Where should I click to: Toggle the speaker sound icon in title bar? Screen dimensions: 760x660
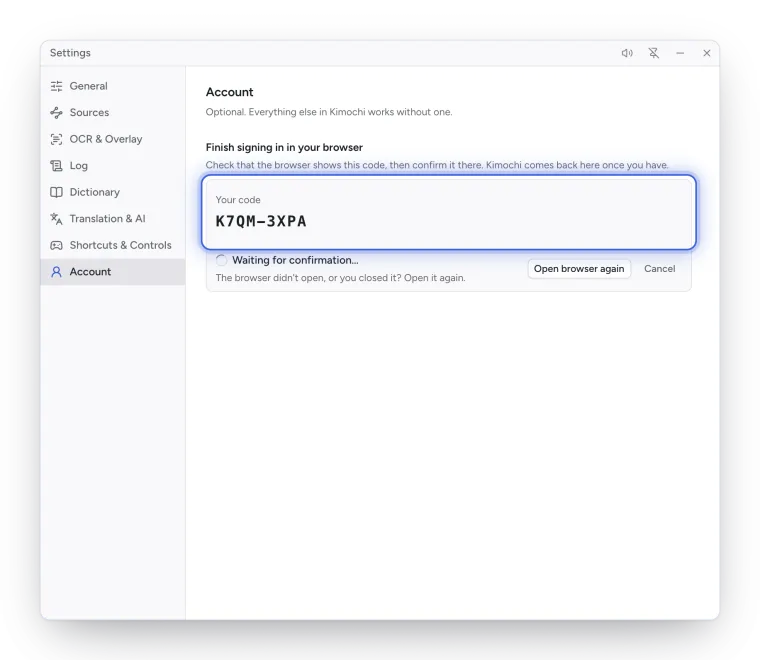pos(627,53)
